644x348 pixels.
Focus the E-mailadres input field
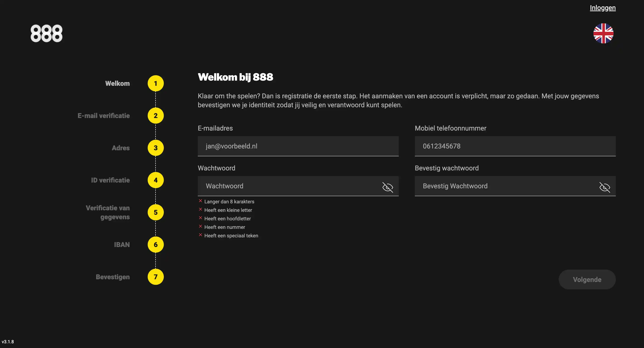(298, 146)
